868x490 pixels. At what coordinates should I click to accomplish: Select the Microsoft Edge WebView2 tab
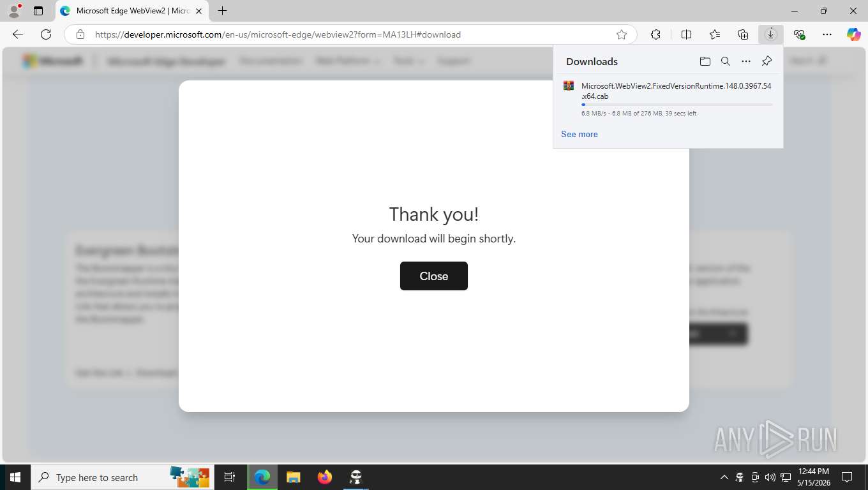tap(132, 11)
